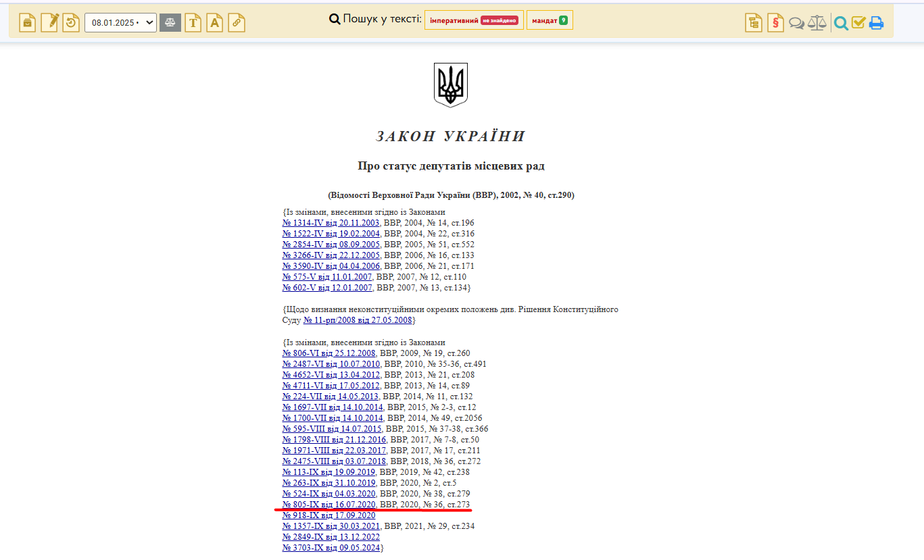Click the magnifier beside 'Пошук у тексті'
The image size is (924, 560).
335,20
